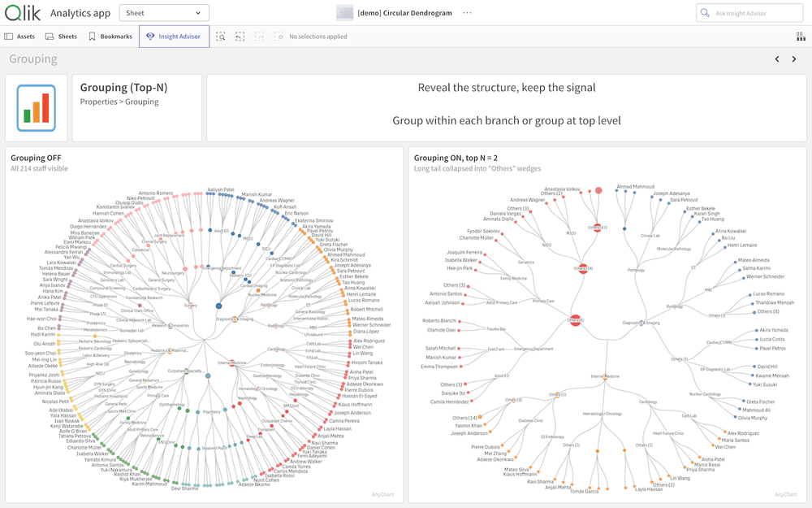Screen dimensions: 812x508
Task: Click the Grouping OFF chart title
Action: (x=36, y=158)
